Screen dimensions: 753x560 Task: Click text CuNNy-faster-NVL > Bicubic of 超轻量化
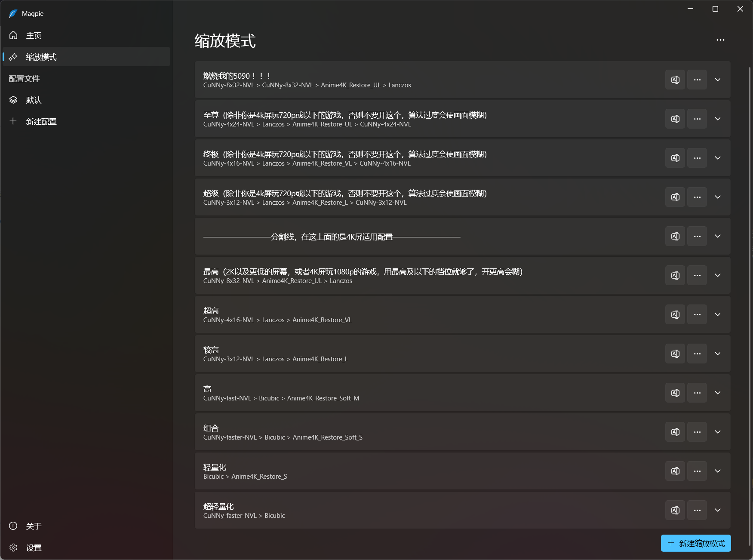(x=244, y=516)
